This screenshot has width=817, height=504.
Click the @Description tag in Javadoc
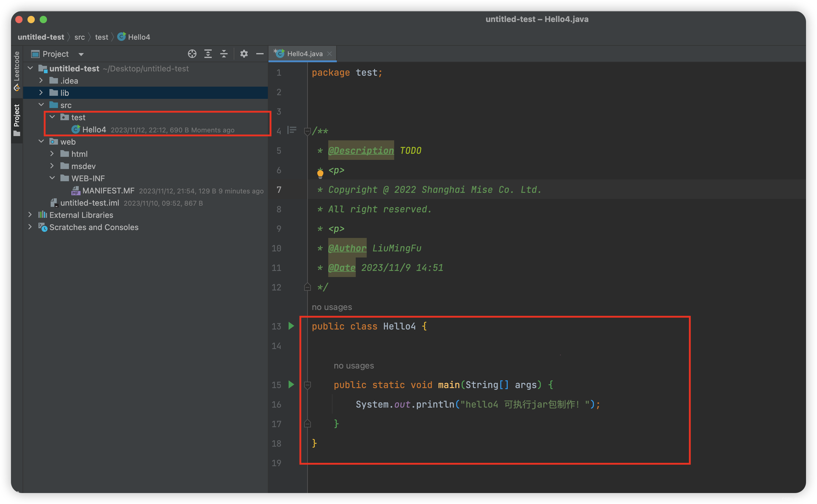coord(361,150)
